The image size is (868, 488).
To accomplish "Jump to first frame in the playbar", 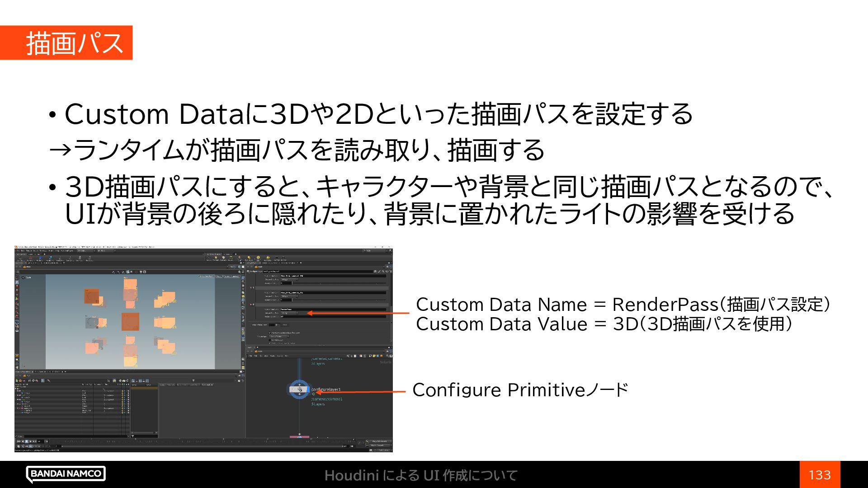I will [x=19, y=441].
